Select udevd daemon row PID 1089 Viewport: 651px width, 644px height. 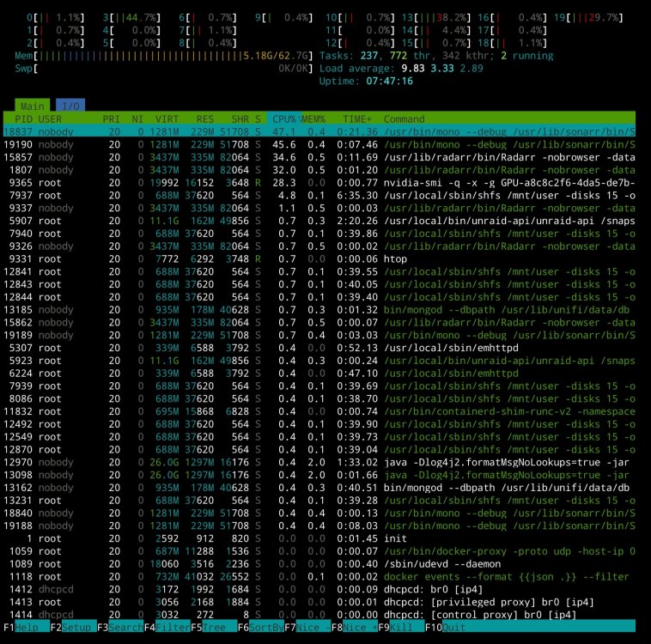[319, 564]
